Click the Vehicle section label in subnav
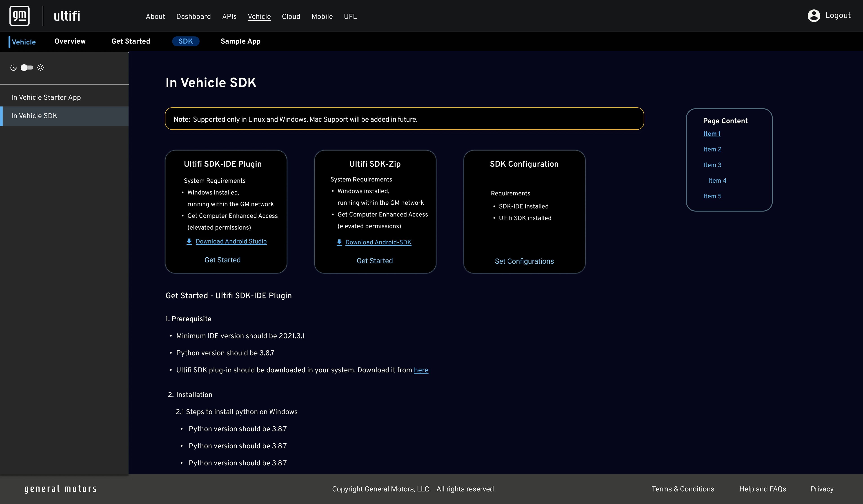Image resolution: width=863 pixels, height=504 pixels. pyautogui.click(x=24, y=42)
